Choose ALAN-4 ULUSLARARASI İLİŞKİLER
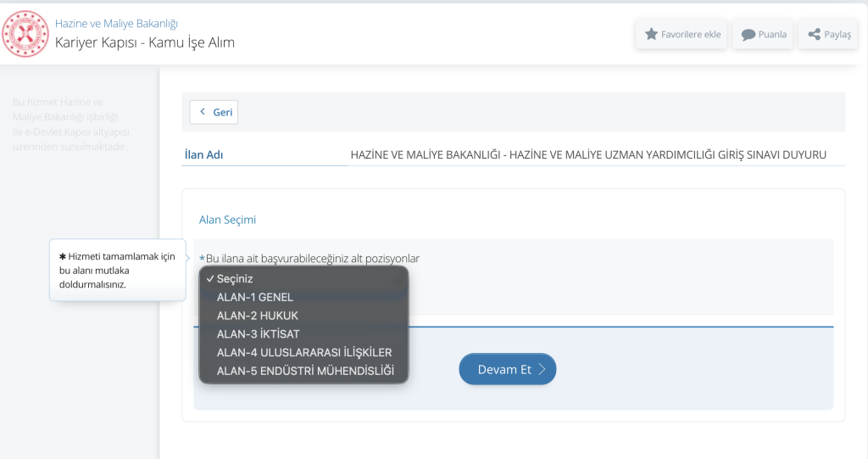868x459 pixels. (303, 352)
